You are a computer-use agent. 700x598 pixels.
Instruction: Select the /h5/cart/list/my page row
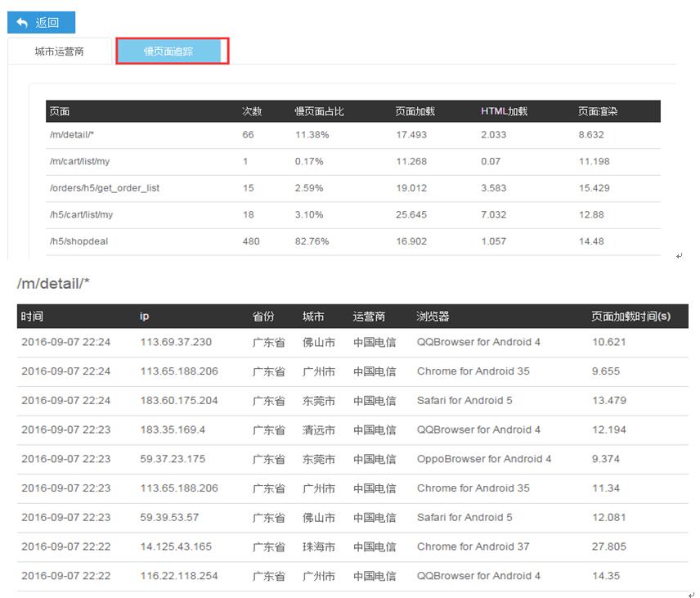(81, 214)
